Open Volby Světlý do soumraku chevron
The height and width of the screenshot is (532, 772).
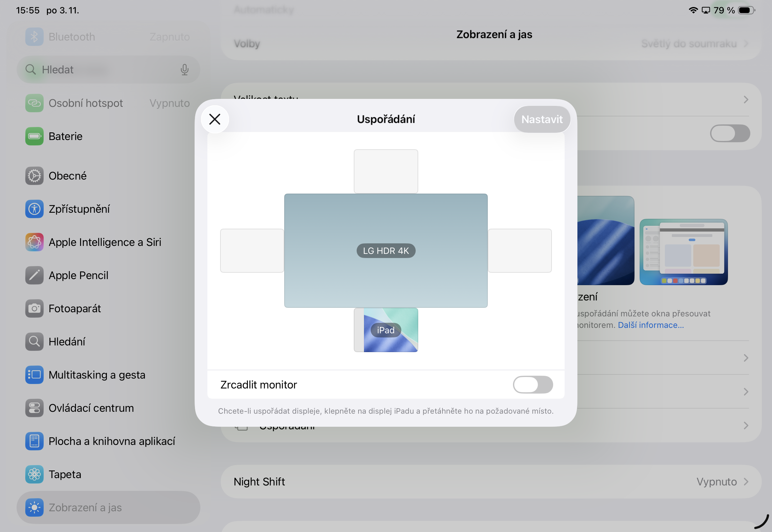point(746,44)
